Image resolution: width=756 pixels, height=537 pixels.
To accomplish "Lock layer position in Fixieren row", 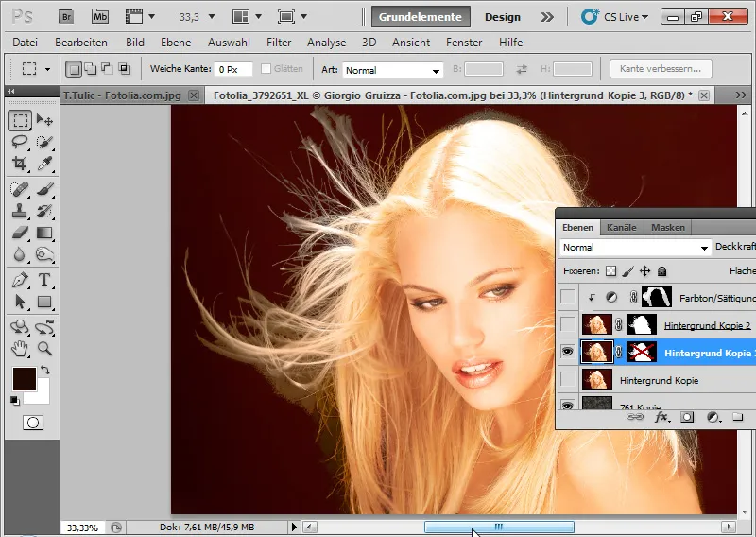I will click(644, 271).
